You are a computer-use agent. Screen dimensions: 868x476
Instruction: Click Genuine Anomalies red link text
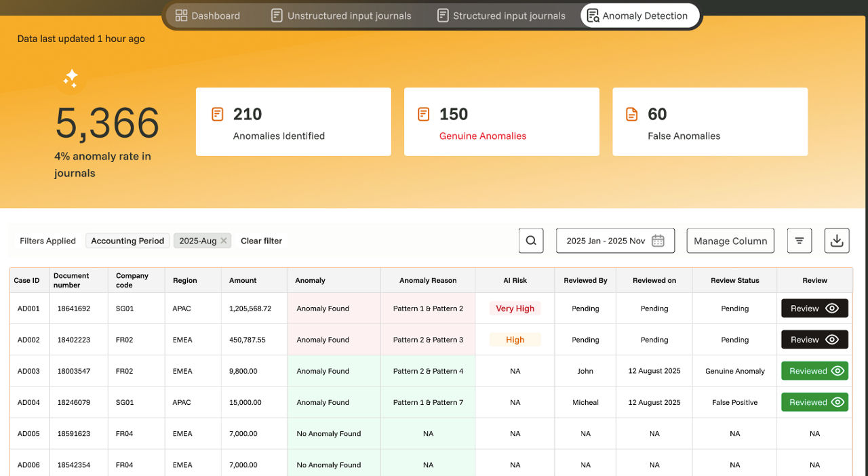(x=482, y=136)
